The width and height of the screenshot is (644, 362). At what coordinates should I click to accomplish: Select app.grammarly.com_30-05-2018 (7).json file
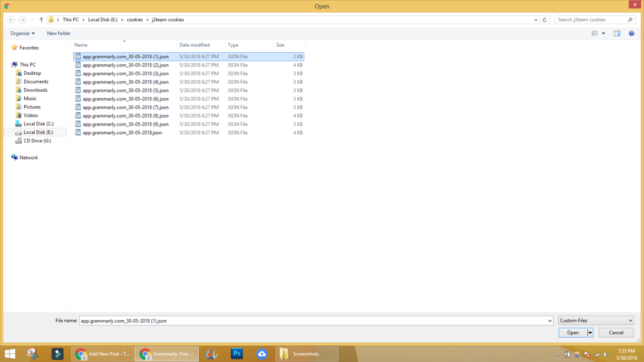tap(189, 107)
